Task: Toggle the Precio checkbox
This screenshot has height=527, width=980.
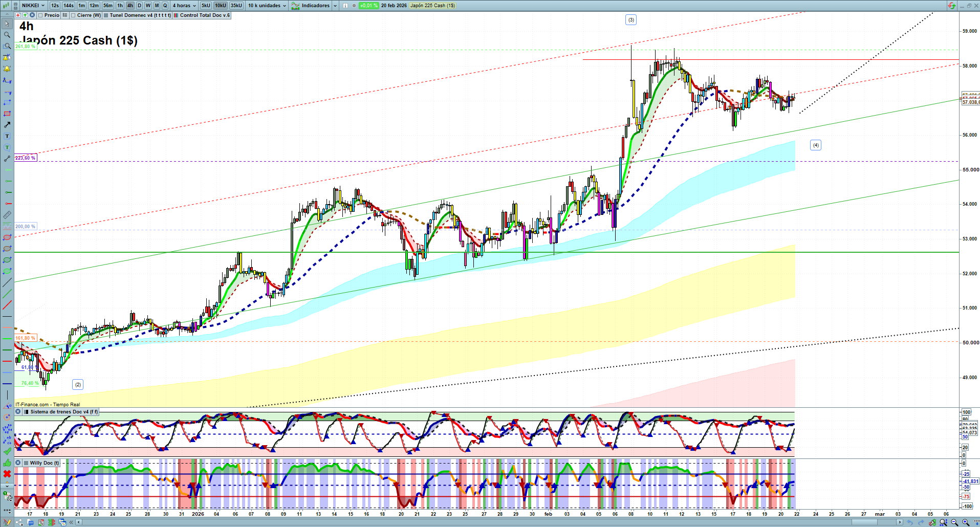Action: (40, 15)
